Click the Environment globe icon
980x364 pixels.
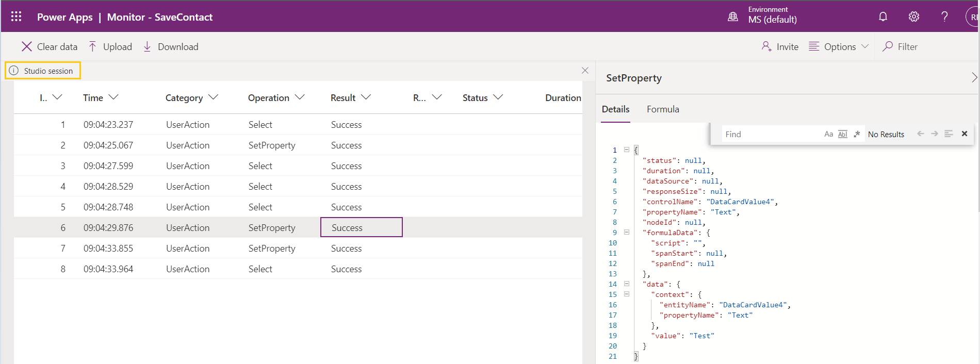pyautogui.click(x=732, y=16)
